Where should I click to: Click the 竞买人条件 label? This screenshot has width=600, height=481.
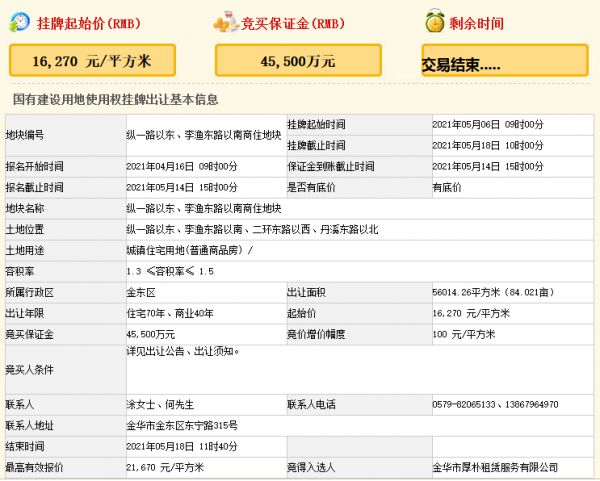coord(29,370)
